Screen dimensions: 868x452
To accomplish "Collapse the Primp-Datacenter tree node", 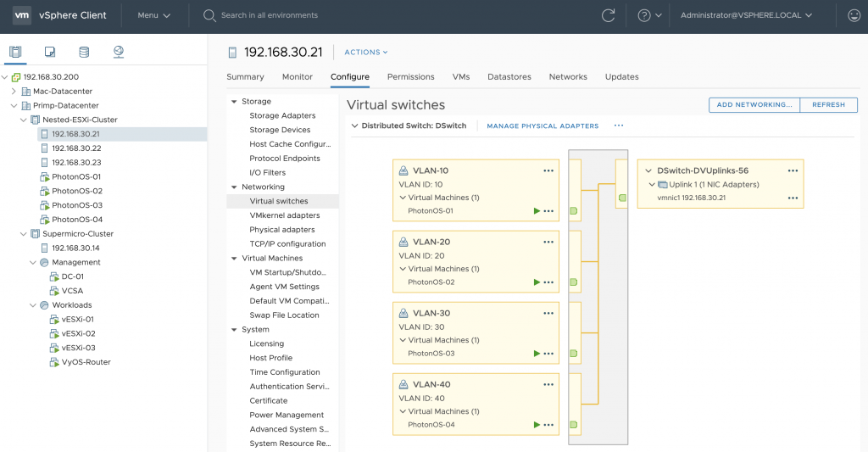I will (14, 106).
